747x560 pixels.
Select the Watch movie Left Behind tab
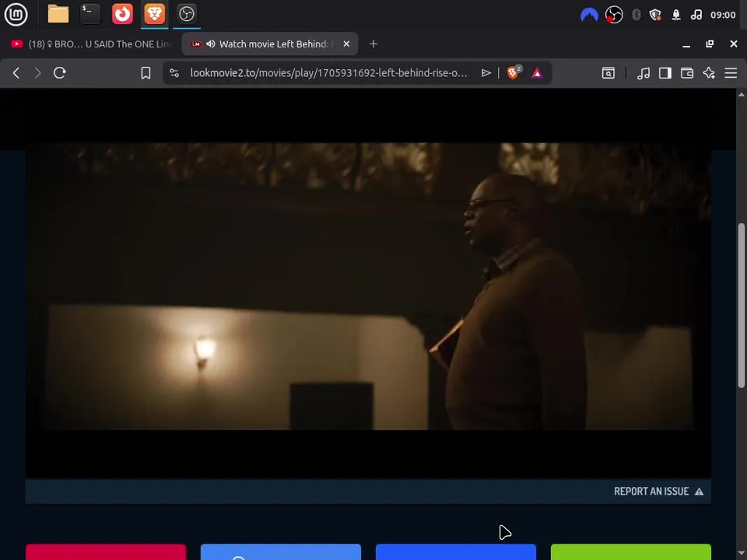[x=270, y=44]
